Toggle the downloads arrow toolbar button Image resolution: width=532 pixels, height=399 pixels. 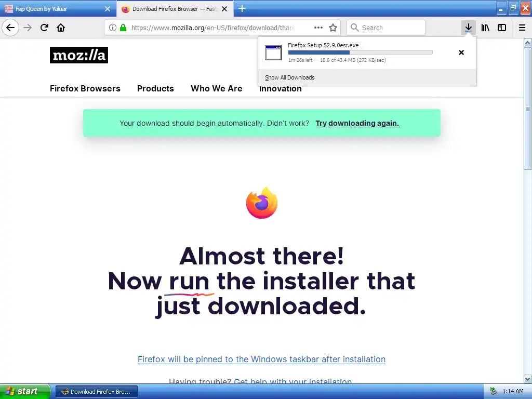click(468, 28)
